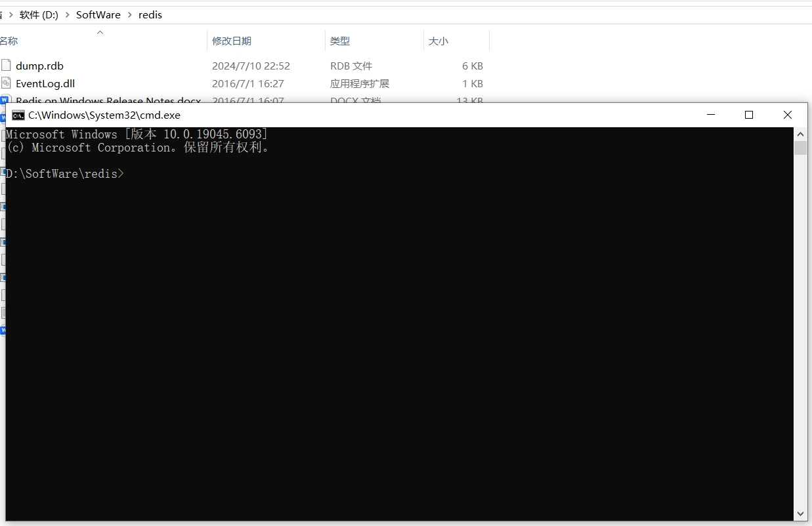Click the 6 KB size cell

coord(473,66)
